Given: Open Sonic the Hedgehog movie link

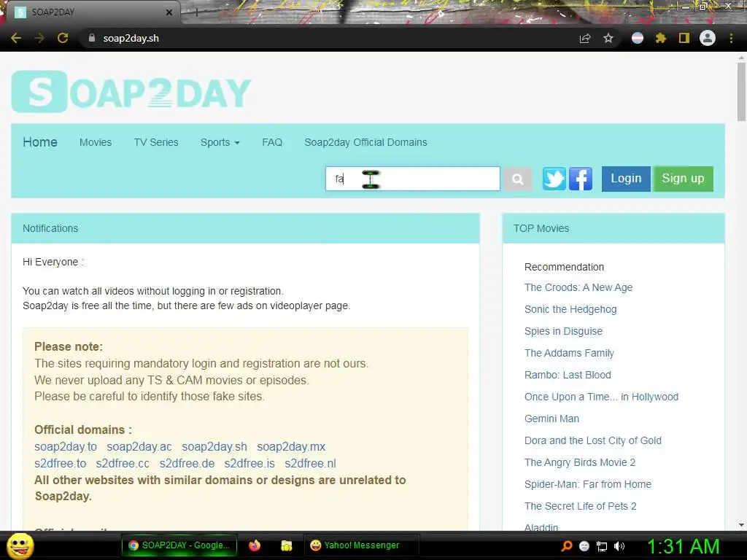Looking at the screenshot, I should [x=570, y=309].
